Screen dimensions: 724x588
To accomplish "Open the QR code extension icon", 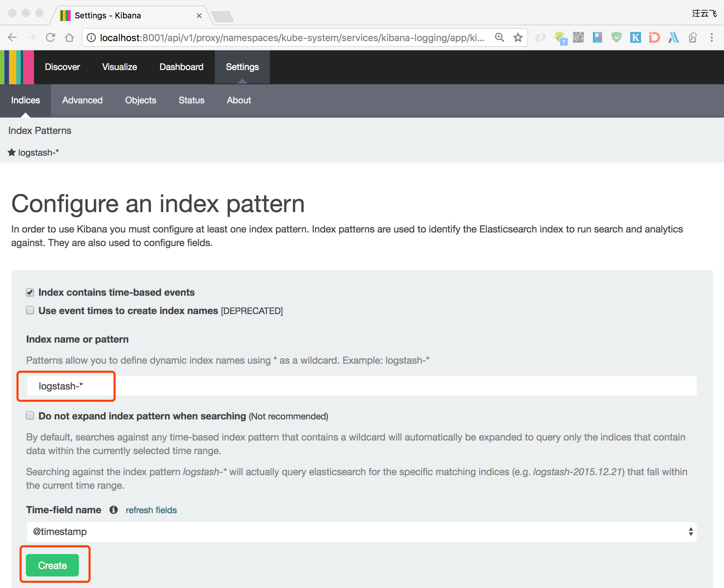I will coord(578,37).
